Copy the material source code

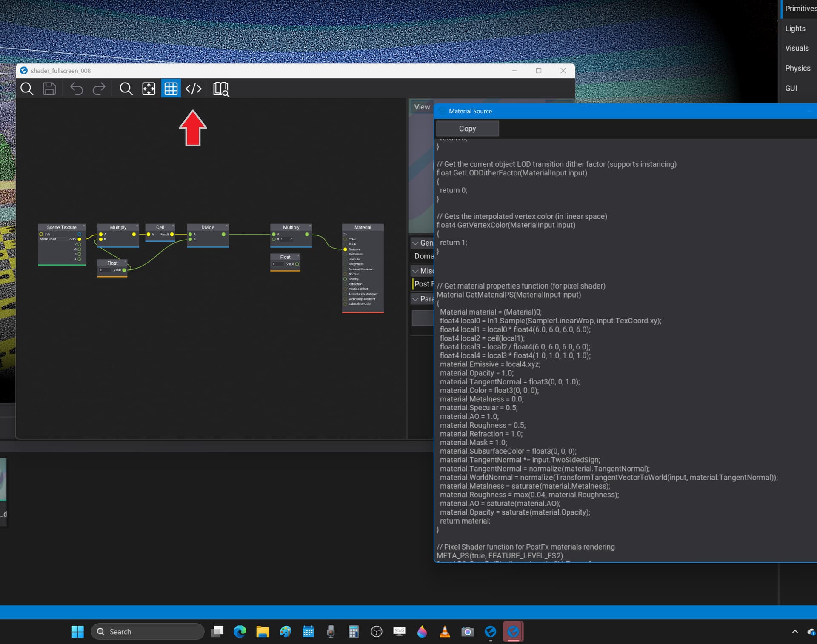(x=467, y=129)
